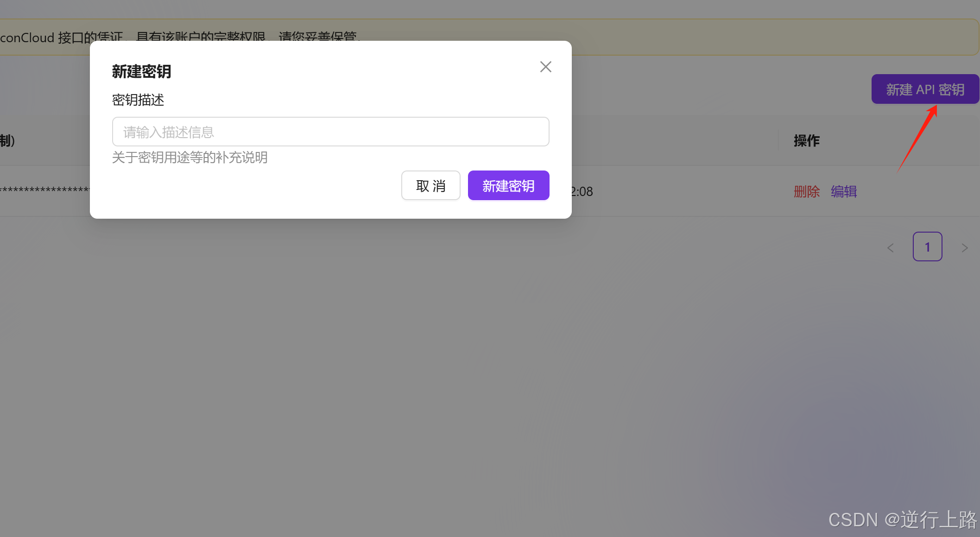Click the 新建密钥 confirm button

point(508,185)
